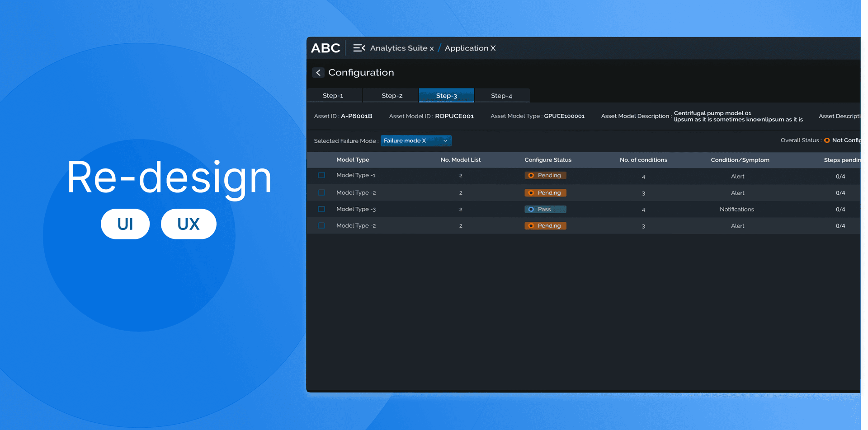Click Pending status of Model Type -1
This screenshot has width=868, height=430.
545,175
